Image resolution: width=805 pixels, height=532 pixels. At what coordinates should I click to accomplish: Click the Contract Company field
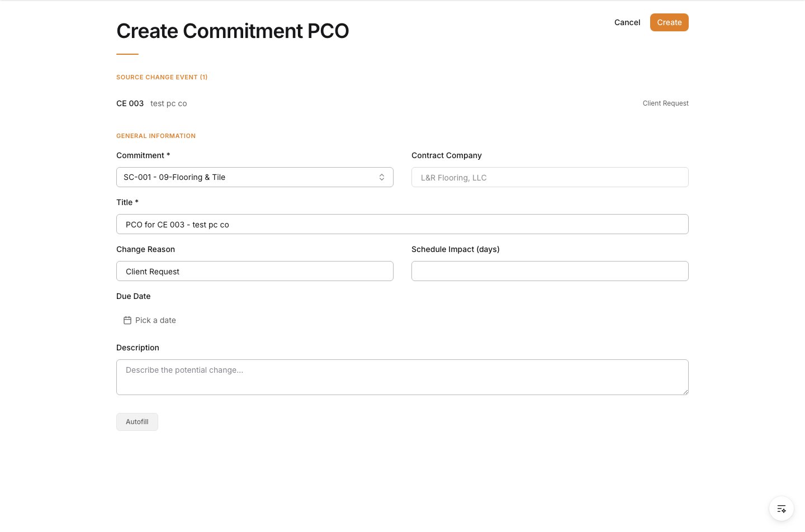(x=550, y=177)
